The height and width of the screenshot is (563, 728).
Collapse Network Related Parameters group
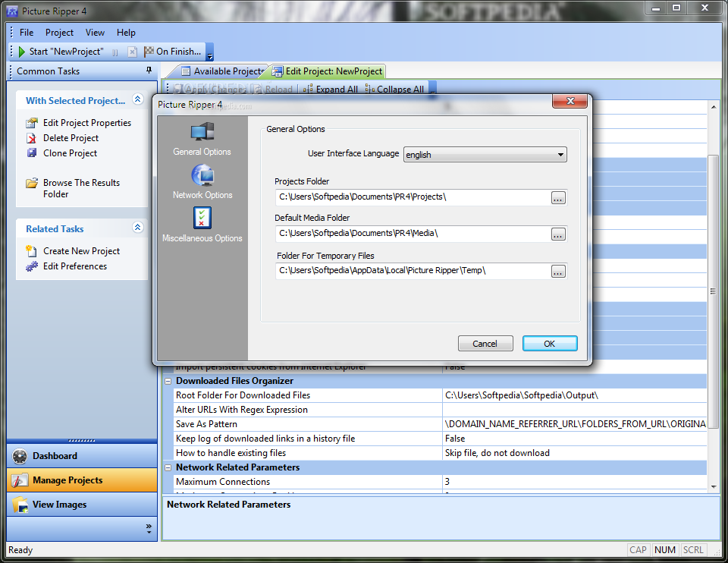[x=168, y=467]
